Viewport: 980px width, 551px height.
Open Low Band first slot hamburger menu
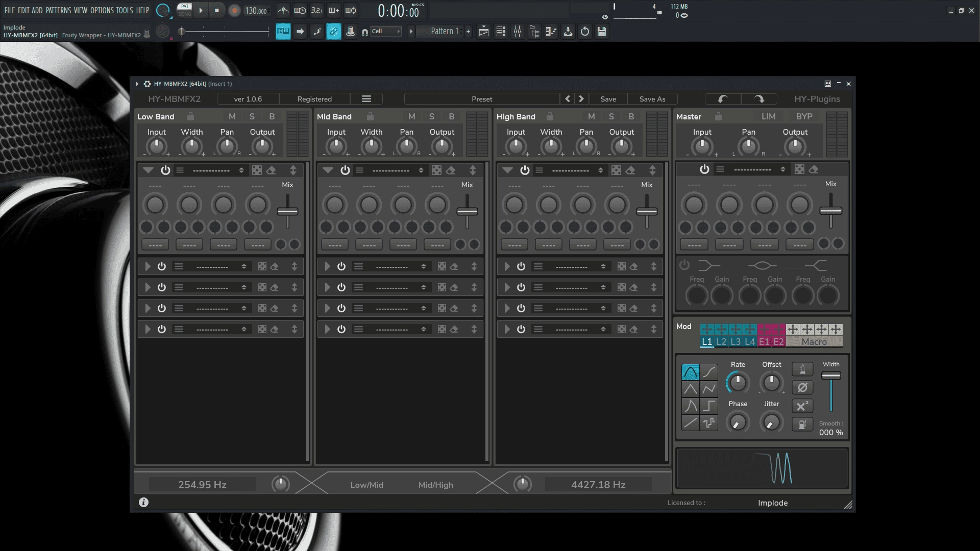pyautogui.click(x=180, y=170)
